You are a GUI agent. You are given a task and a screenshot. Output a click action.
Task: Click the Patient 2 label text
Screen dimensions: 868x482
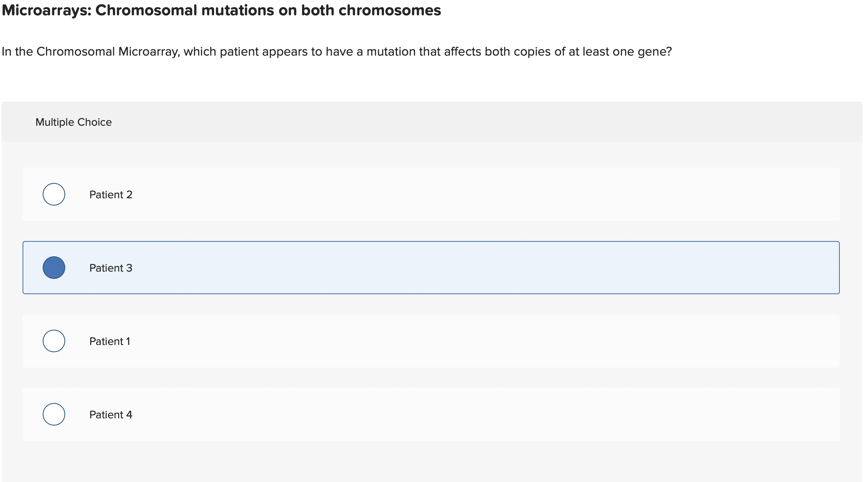tap(110, 194)
